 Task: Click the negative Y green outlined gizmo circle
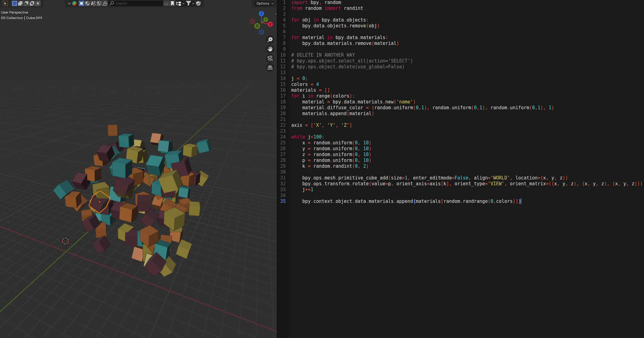[257, 26]
